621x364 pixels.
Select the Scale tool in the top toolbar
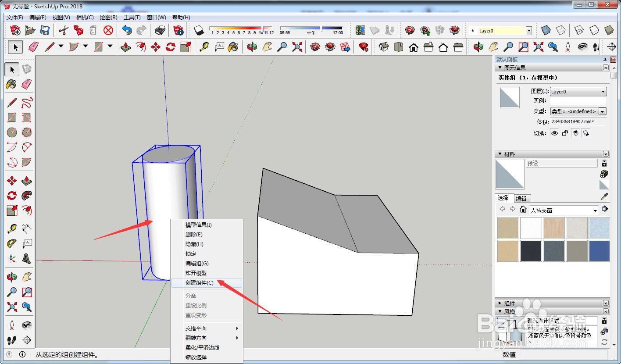[x=186, y=46]
